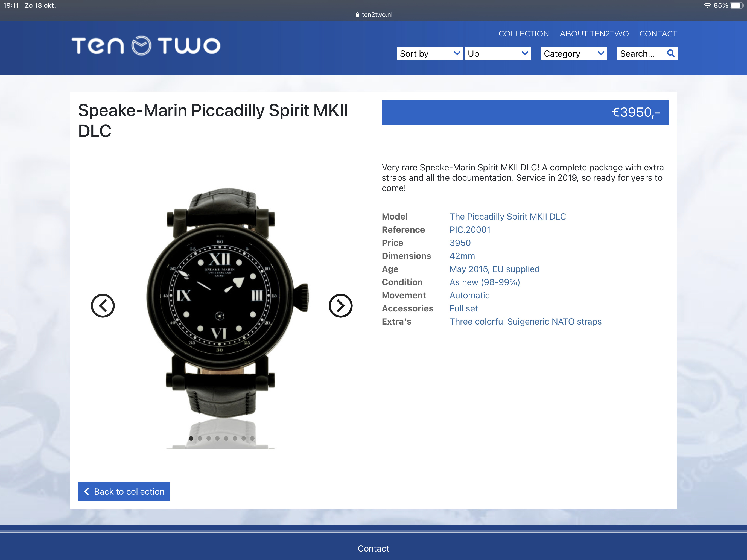Screen dimensions: 747x560
Task: Go to the Ten Two logo homepage
Action: coord(145,46)
